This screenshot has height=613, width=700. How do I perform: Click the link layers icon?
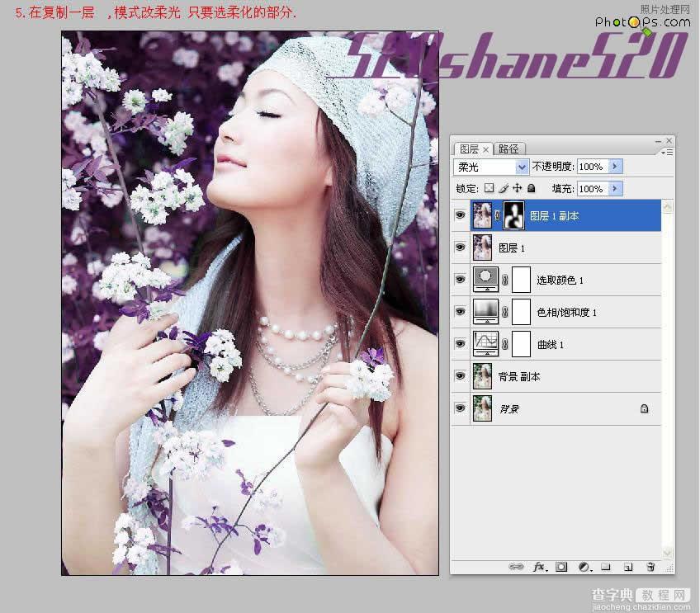pyautogui.click(x=516, y=568)
